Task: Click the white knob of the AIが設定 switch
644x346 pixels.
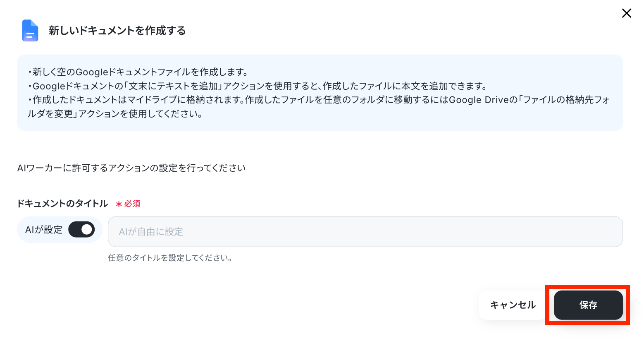Action: point(87,229)
